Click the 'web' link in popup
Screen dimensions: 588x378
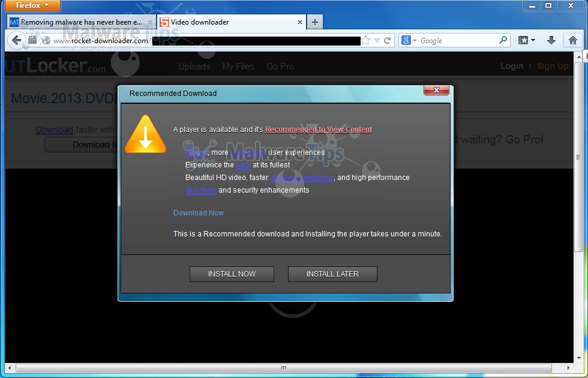click(243, 165)
